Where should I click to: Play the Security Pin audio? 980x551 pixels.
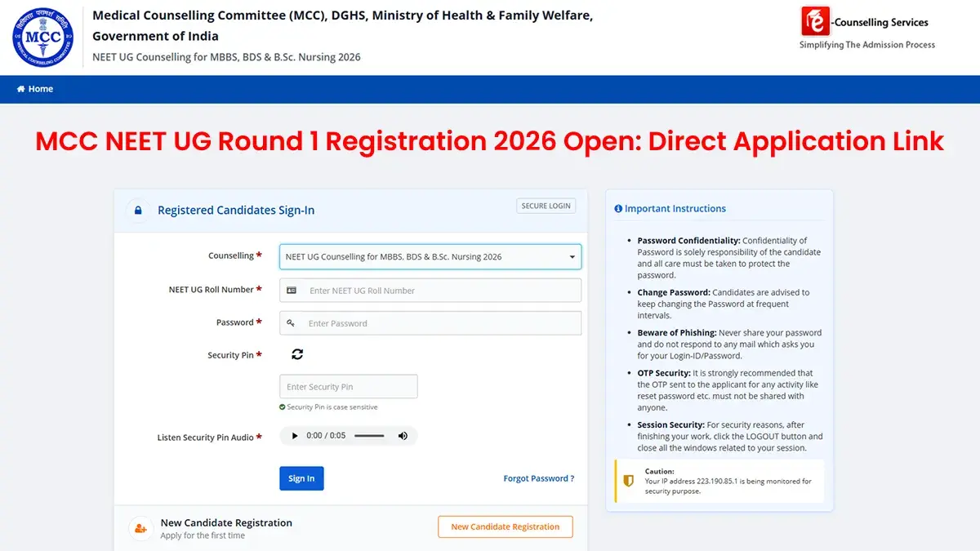click(x=295, y=436)
